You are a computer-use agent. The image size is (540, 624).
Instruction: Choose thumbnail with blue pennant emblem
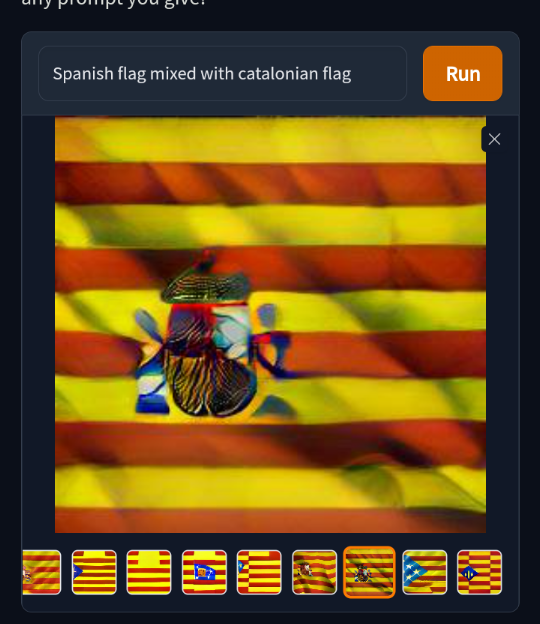pyautogui.click(x=204, y=572)
